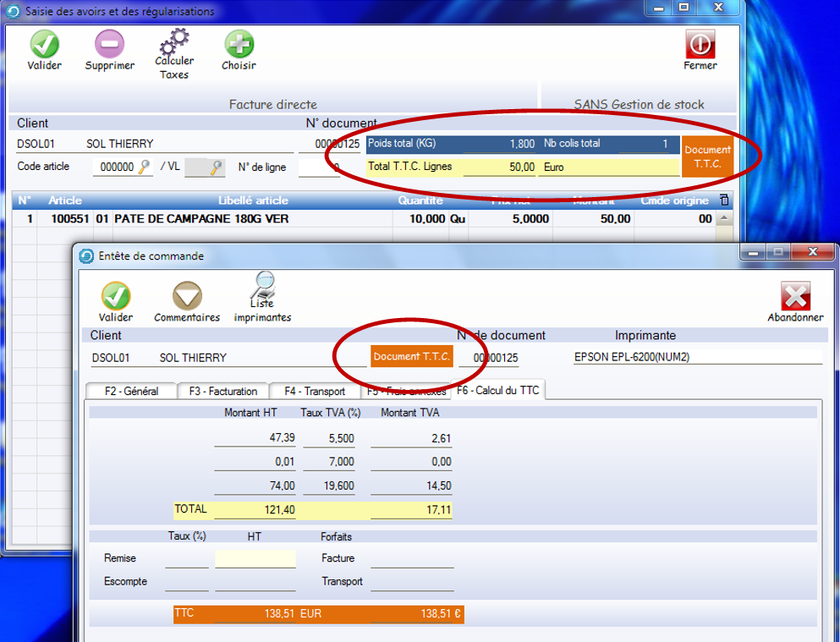Search article code with magnifier icon
The height and width of the screenshot is (642, 840).
145,167
